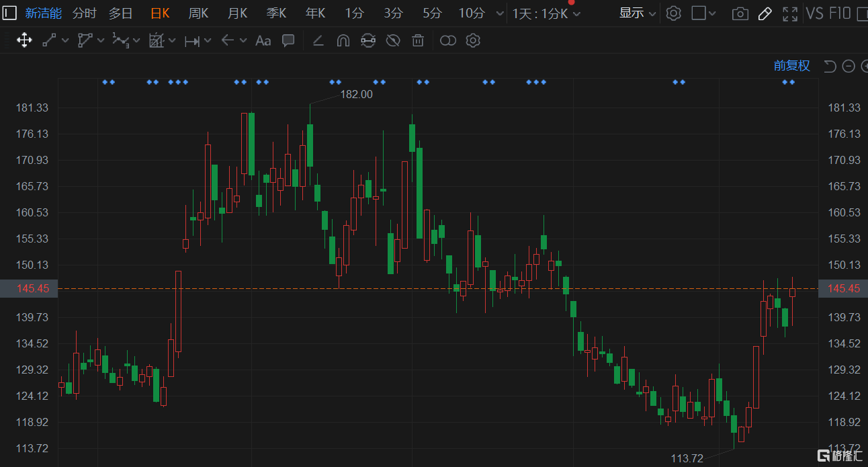Select the arrow marker tool
Viewport: 868px width, 467px height.
tap(227, 40)
